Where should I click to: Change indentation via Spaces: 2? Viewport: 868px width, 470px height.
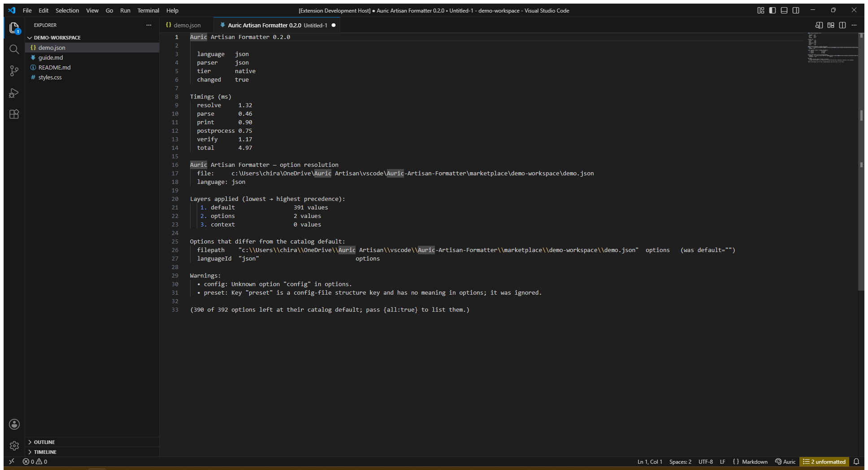click(680, 461)
